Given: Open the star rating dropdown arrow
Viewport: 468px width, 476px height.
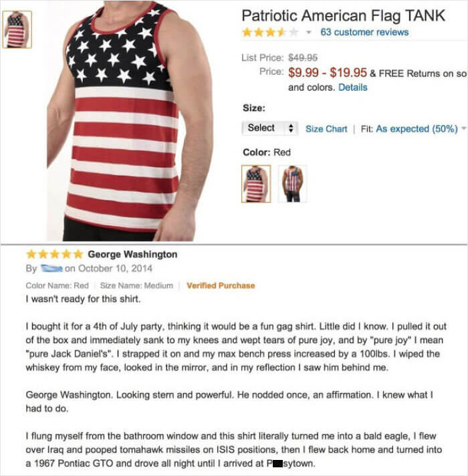Looking at the screenshot, I should coord(308,32).
